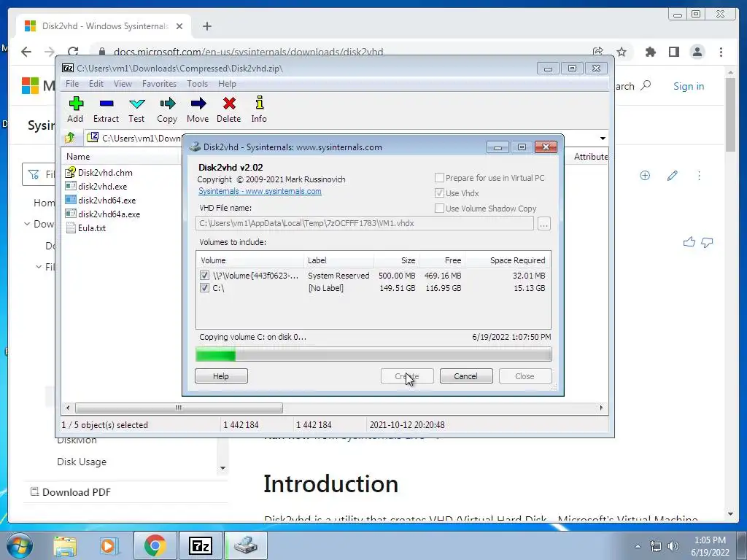Uncheck System Reserved volume checkbox
Image resolution: width=747 pixels, height=560 pixels.
click(x=204, y=275)
